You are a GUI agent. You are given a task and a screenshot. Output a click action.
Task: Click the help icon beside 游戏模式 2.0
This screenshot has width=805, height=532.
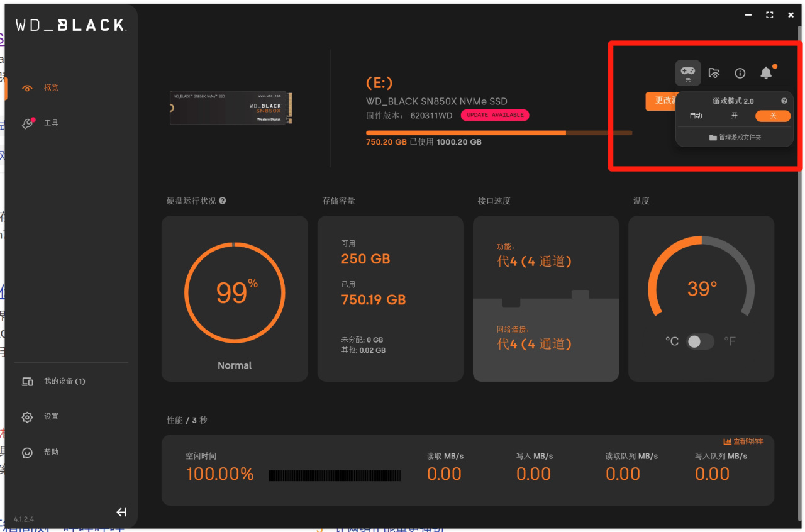pos(784,101)
